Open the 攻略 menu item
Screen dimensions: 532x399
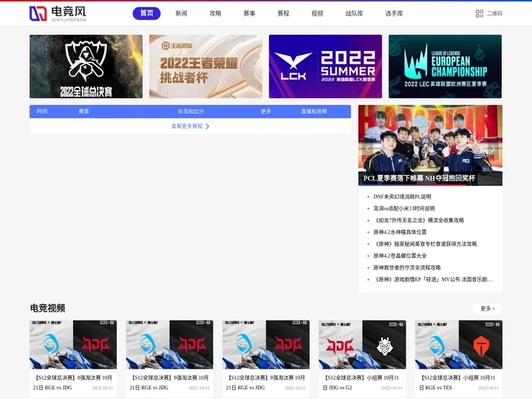(215, 13)
